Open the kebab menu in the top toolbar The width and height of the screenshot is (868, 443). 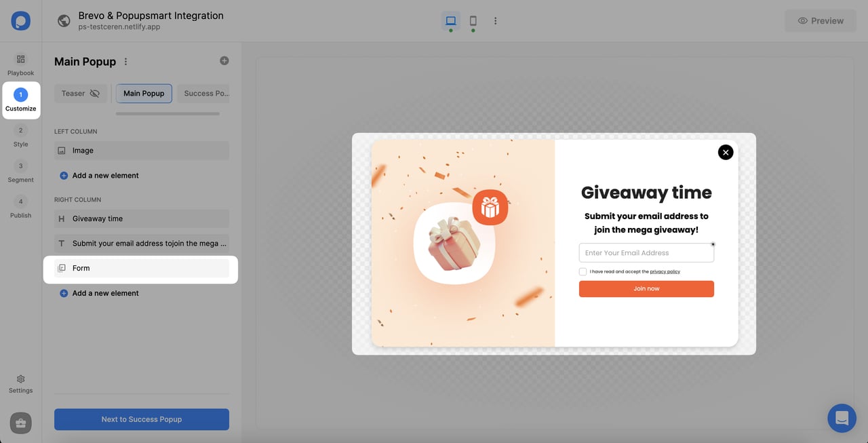tap(495, 20)
